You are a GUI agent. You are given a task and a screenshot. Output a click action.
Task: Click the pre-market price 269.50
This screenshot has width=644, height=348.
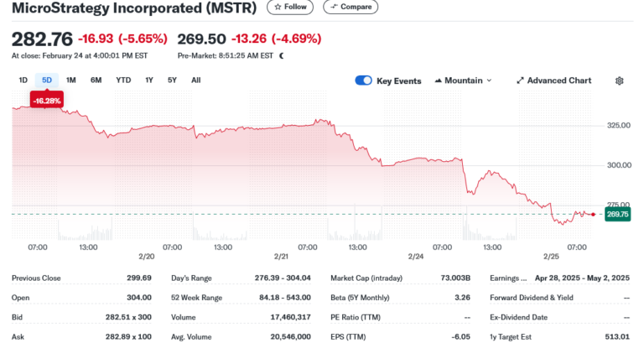(201, 39)
